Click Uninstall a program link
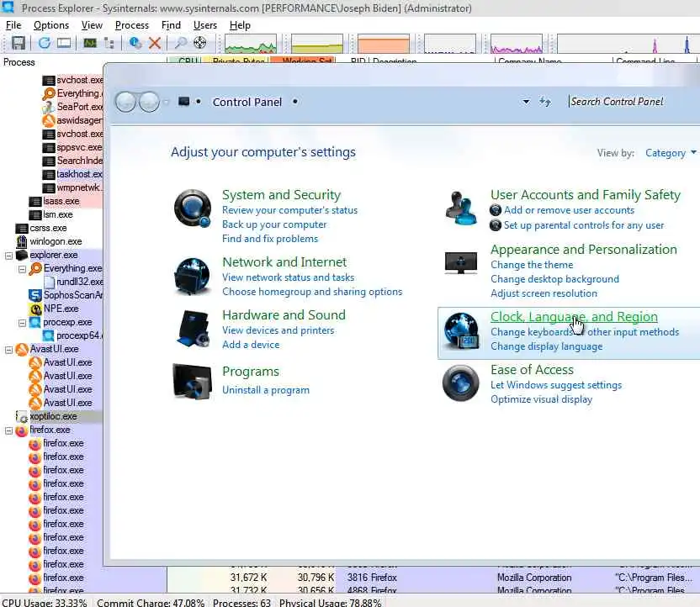Screen dimensions: 700x607 (266, 390)
